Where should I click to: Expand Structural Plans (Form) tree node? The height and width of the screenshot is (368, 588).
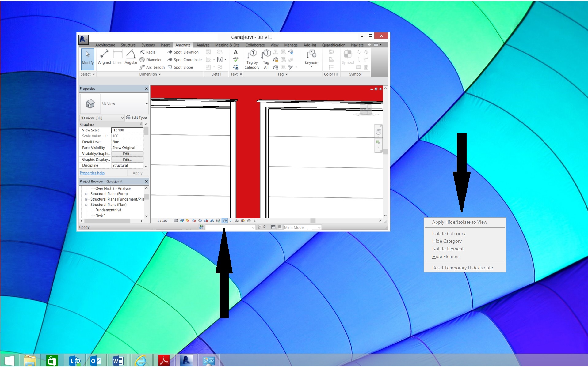click(x=86, y=194)
